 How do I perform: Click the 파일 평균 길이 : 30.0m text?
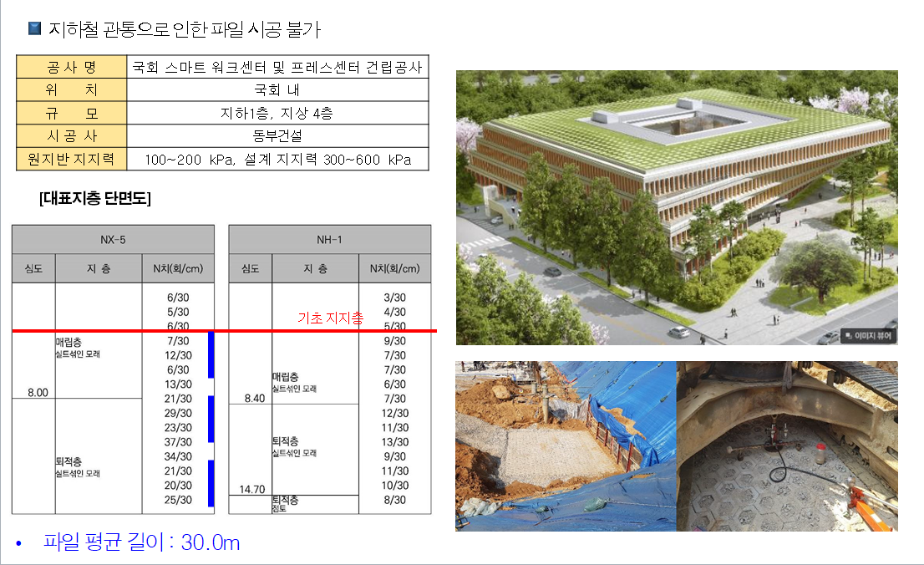point(141,542)
